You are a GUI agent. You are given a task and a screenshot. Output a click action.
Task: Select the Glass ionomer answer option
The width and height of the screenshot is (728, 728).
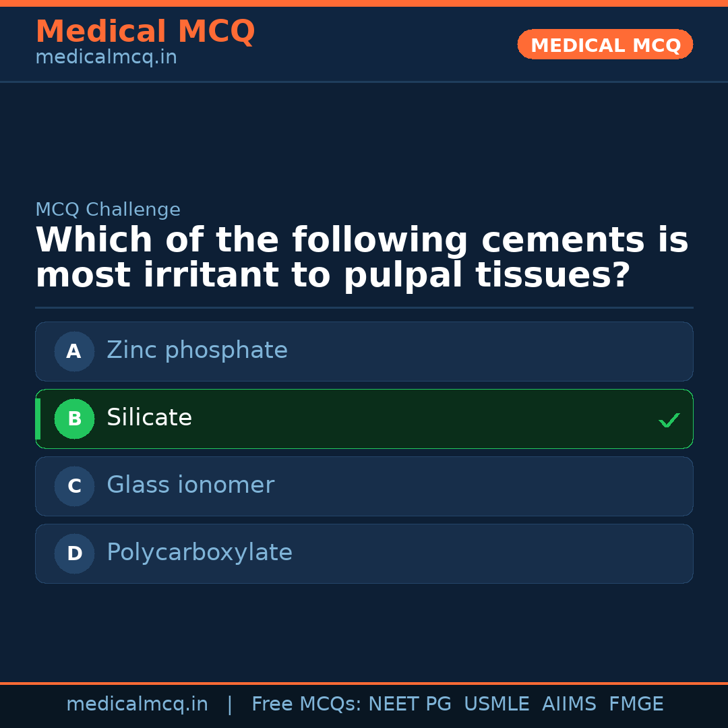364,486
